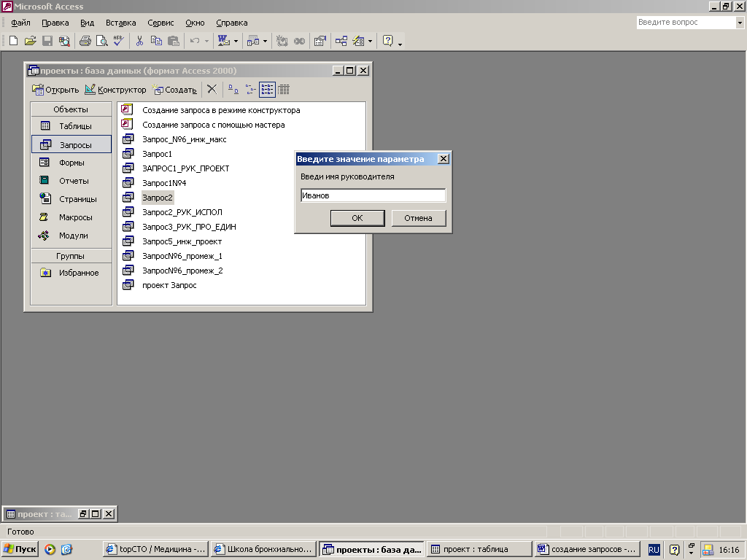
Task: Click the parameter field containing Иванов
Action: tap(373, 195)
